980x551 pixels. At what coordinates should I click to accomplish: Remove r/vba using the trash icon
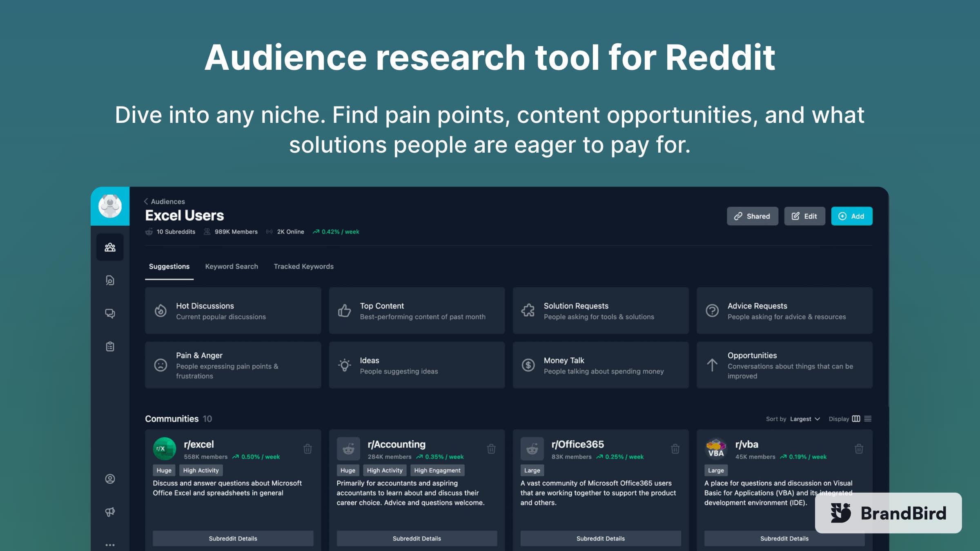coord(859,449)
